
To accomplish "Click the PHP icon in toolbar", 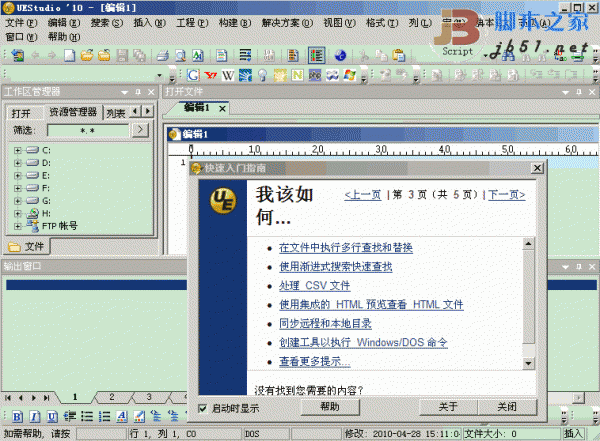I will click(315, 75).
